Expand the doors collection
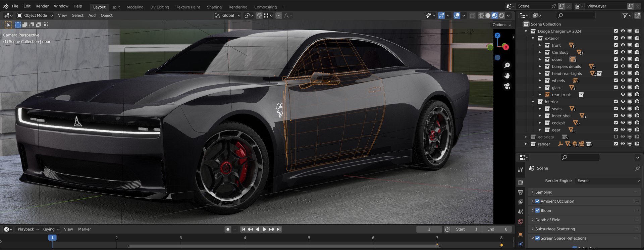Image resolution: width=644 pixels, height=250 pixels. 540,59
